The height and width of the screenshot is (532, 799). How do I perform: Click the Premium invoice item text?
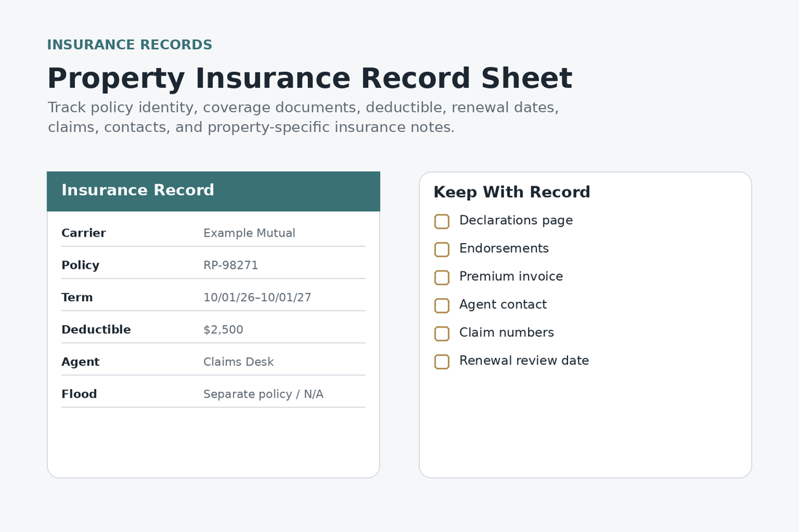(x=511, y=277)
